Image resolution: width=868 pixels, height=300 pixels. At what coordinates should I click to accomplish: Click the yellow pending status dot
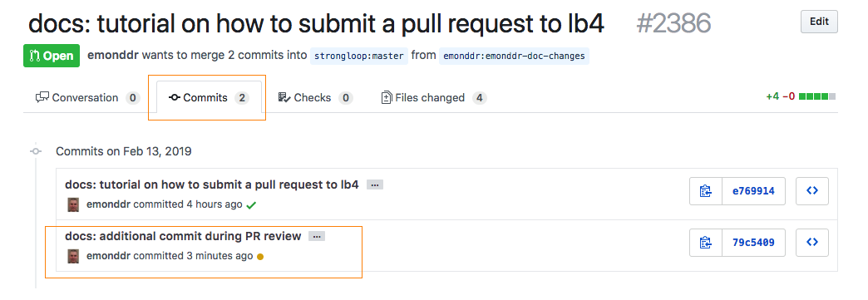point(260,256)
